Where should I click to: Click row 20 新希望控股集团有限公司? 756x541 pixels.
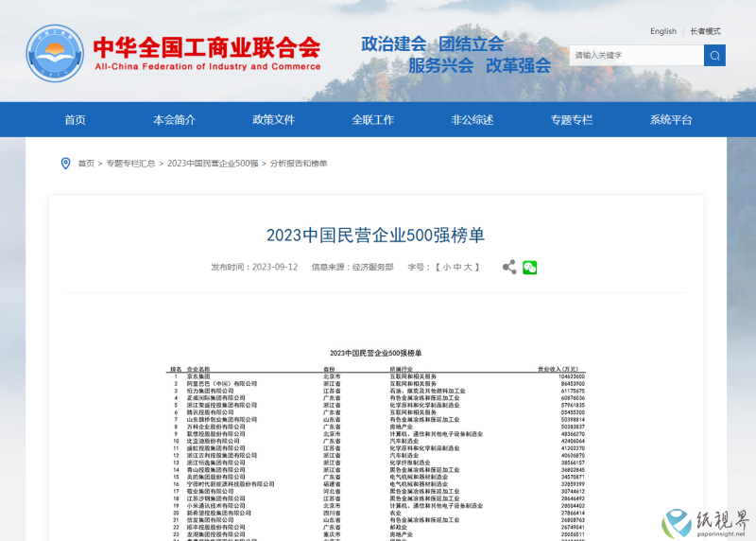point(219,513)
